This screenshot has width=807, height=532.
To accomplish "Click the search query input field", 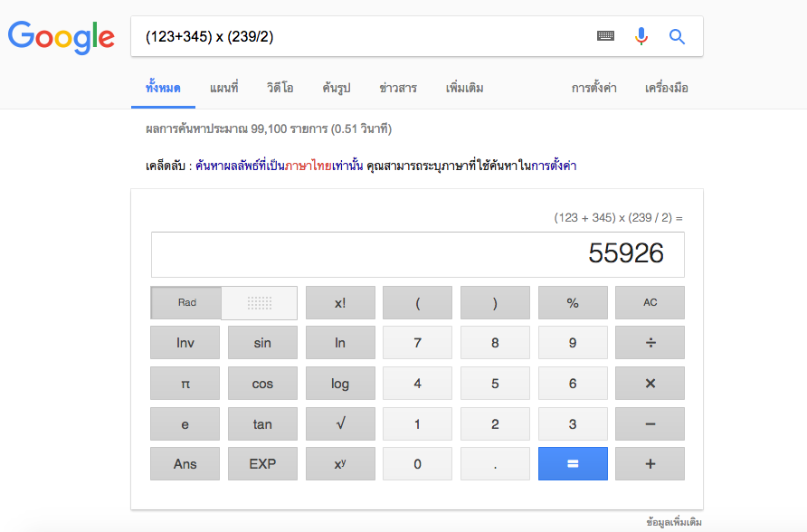I will (x=360, y=36).
